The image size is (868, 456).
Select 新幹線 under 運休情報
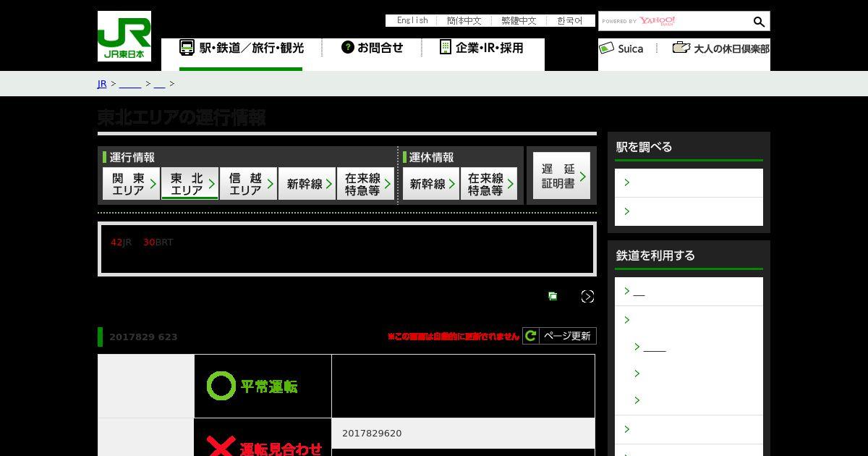tap(431, 184)
